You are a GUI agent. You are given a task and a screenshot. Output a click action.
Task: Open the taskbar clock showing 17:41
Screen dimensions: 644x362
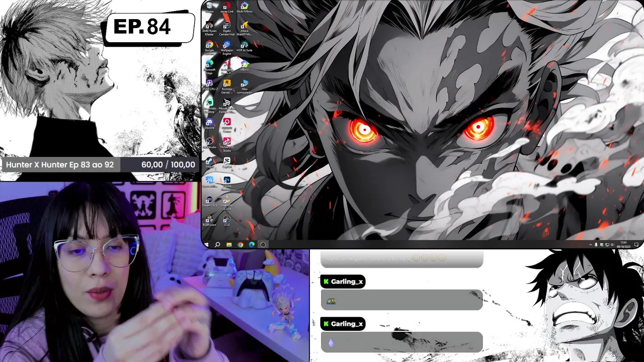[x=623, y=245]
